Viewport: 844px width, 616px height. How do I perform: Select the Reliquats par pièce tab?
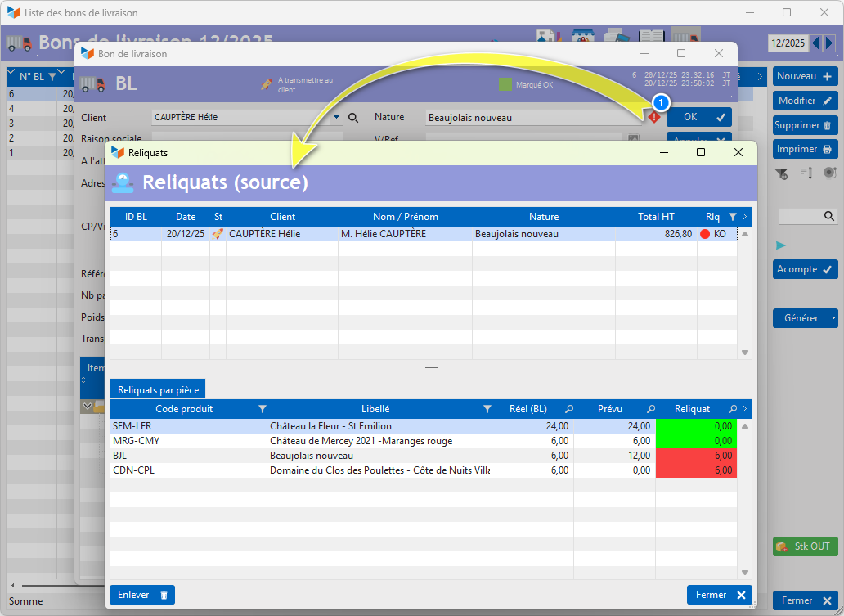tap(158, 390)
